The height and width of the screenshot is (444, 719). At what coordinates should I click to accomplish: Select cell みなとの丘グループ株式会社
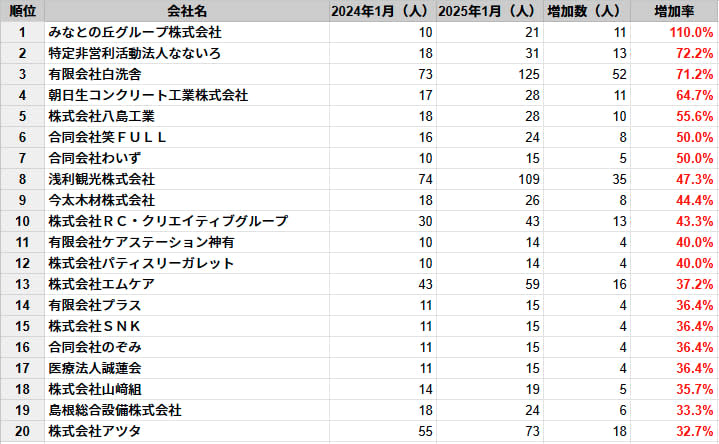pyautogui.click(x=135, y=32)
